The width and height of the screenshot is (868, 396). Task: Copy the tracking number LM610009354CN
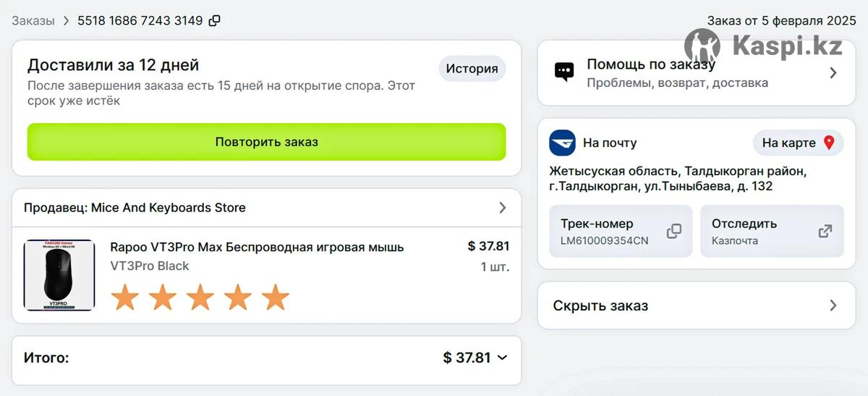click(674, 231)
